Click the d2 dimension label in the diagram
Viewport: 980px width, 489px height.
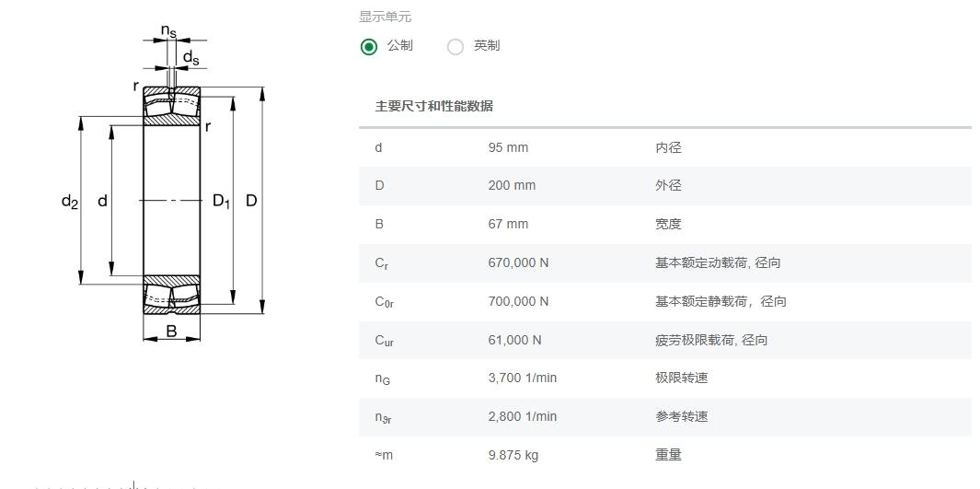(x=69, y=202)
